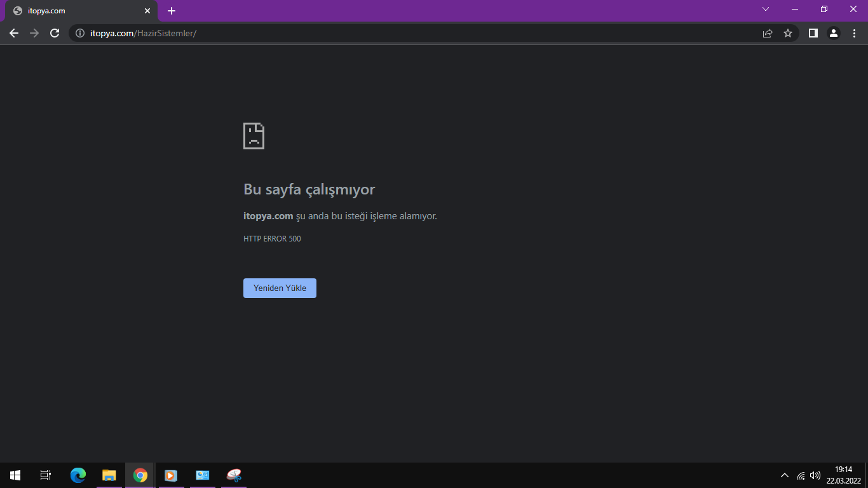
Task: Open the Chrome side panel icon
Action: pyautogui.click(x=813, y=33)
